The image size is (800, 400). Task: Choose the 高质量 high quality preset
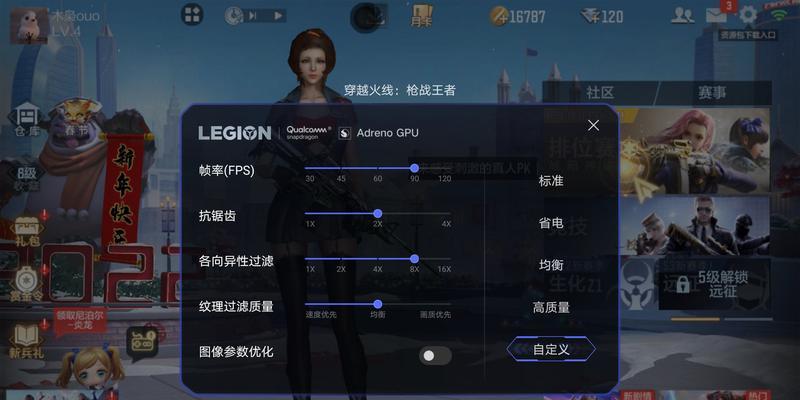coord(551,308)
